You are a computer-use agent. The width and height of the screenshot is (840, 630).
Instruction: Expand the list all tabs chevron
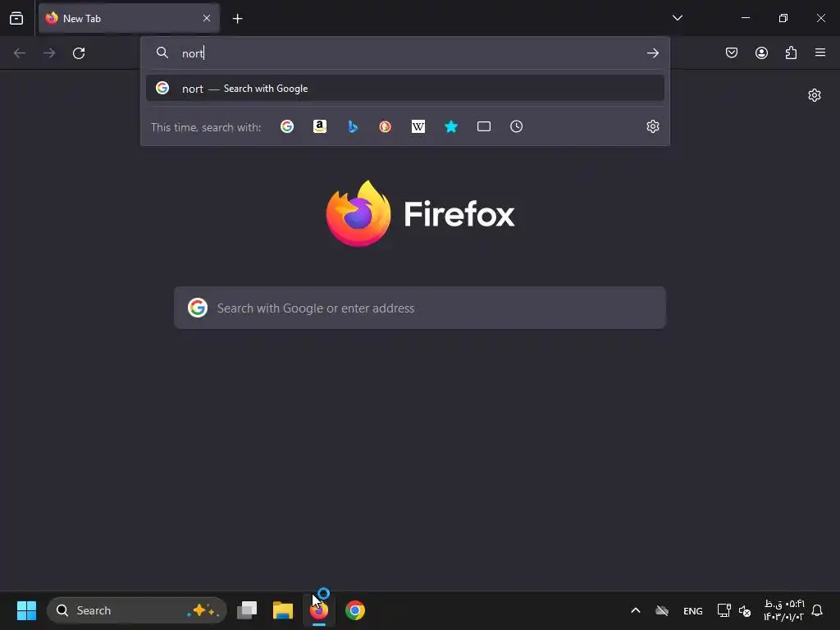(677, 18)
